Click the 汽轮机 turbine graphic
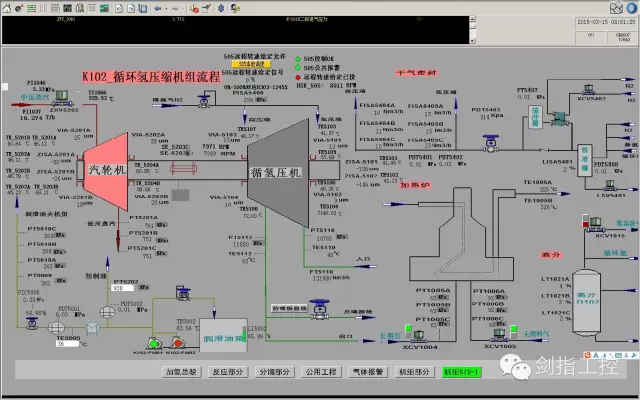 pos(105,172)
